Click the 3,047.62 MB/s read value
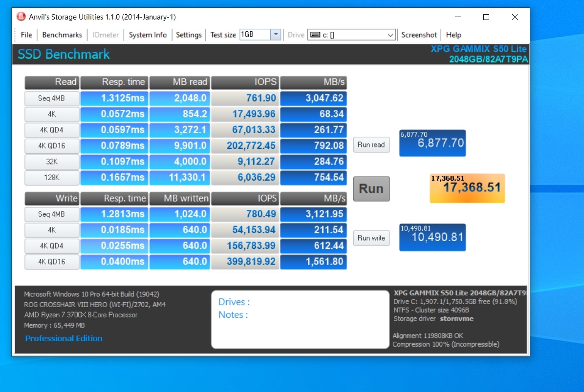Viewport: 584px width, 392px height. (314, 98)
